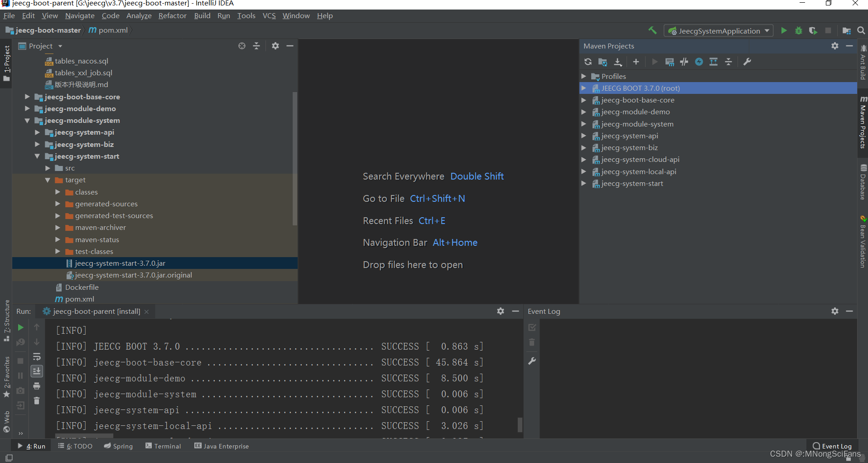Expand jeecg-boot-base-core in the Project tree

point(27,97)
